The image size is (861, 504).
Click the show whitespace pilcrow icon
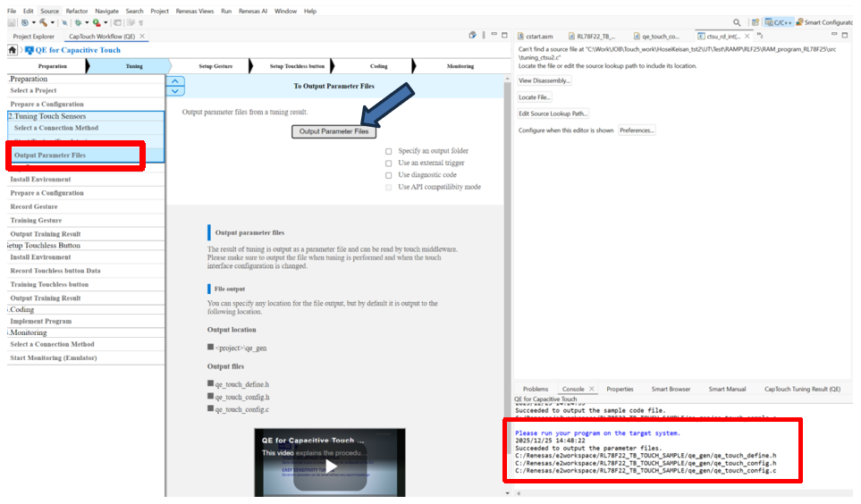[141, 22]
